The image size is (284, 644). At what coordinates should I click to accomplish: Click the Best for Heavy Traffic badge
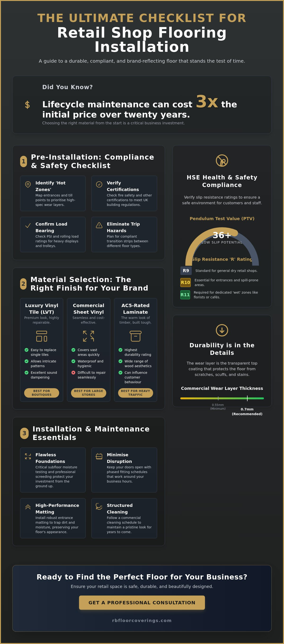135,392
